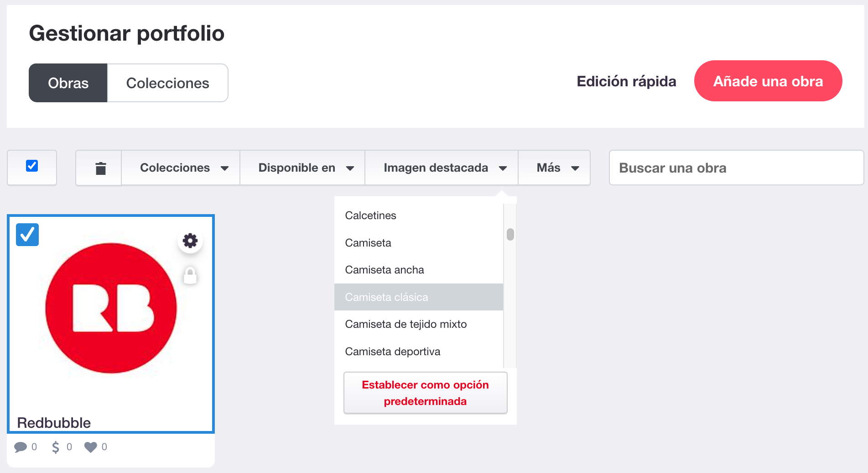Image resolution: width=868 pixels, height=473 pixels.
Task: Click Establecer como opción predeterminada button
Action: click(x=425, y=393)
